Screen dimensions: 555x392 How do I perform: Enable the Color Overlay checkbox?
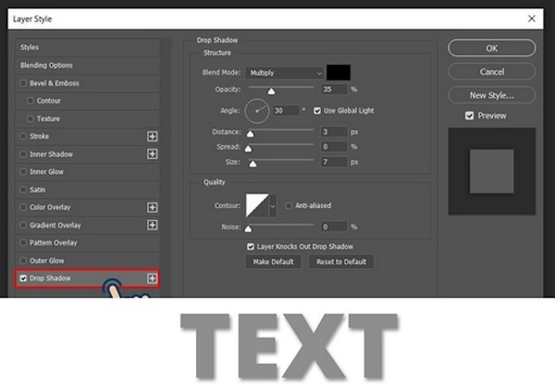pyautogui.click(x=23, y=207)
